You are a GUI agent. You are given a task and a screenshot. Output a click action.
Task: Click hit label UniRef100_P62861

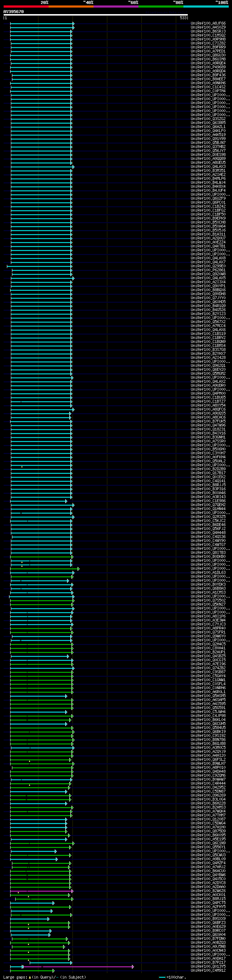coord(208,271)
